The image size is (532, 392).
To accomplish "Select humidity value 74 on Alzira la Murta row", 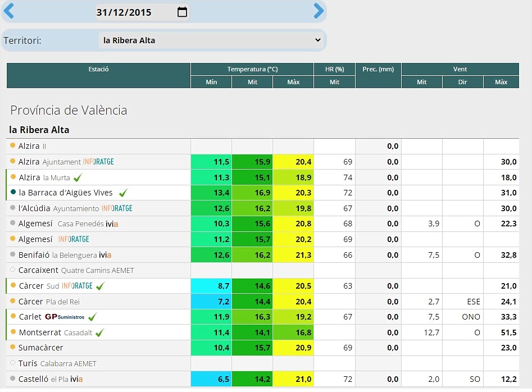I will (348, 177).
